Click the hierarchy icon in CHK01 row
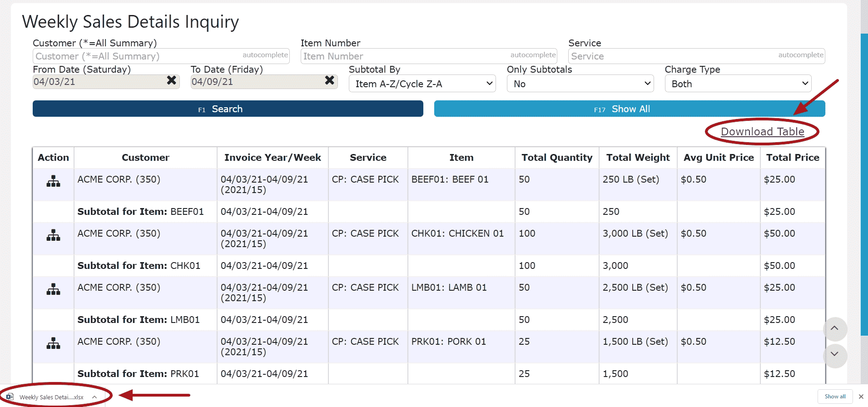Viewport: 868px width, 407px height. 53,235
